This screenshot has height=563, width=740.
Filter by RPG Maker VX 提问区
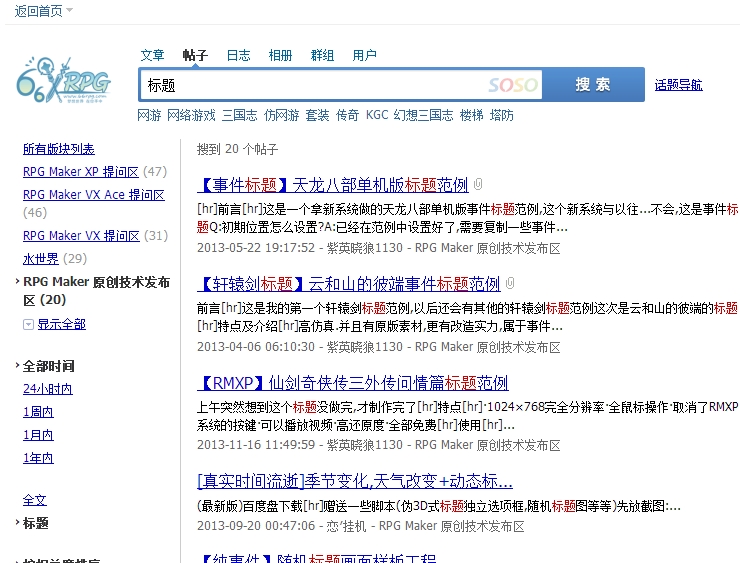81,235
